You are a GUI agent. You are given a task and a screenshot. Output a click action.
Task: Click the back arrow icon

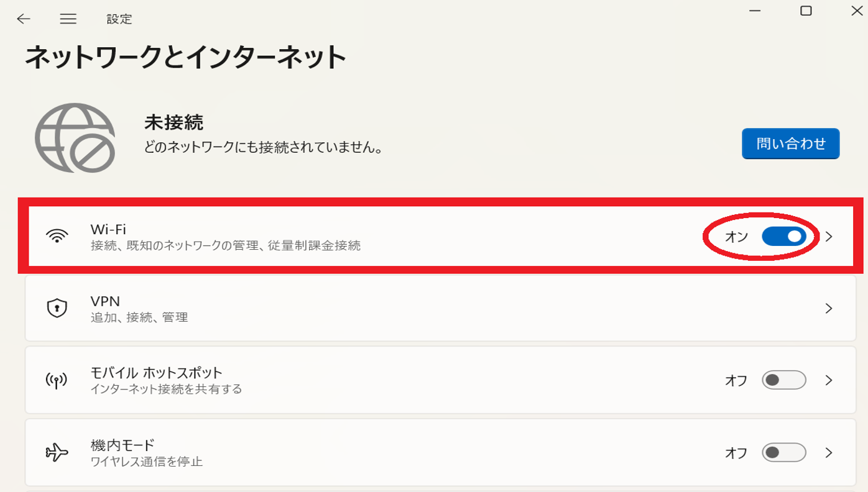point(24,19)
